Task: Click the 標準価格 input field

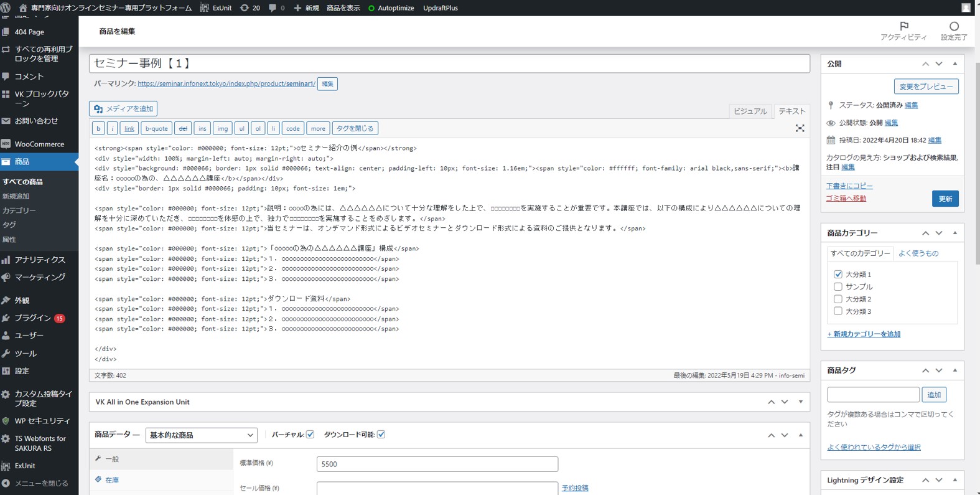Action: pos(437,464)
